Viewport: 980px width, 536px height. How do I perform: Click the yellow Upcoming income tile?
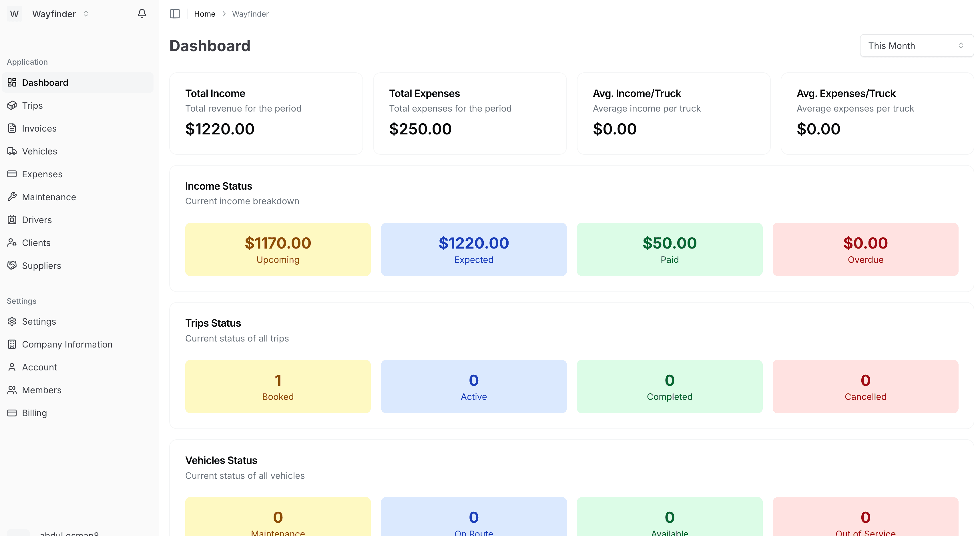click(x=278, y=249)
